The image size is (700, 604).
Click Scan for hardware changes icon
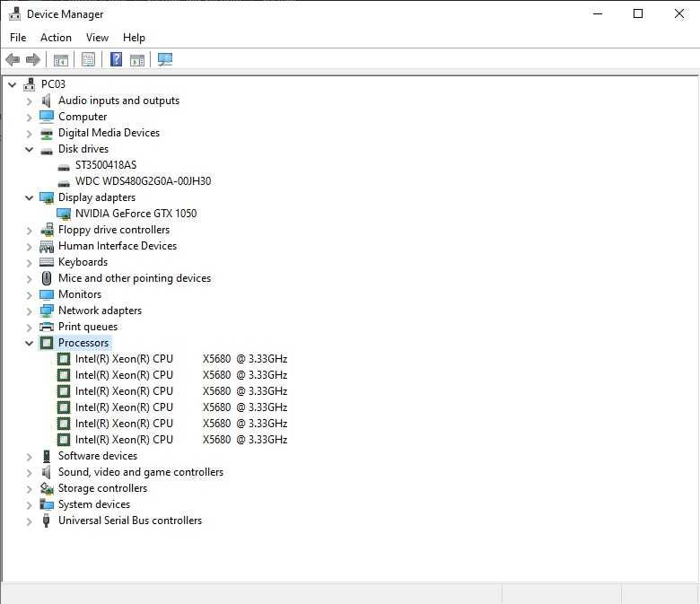click(165, 59)
